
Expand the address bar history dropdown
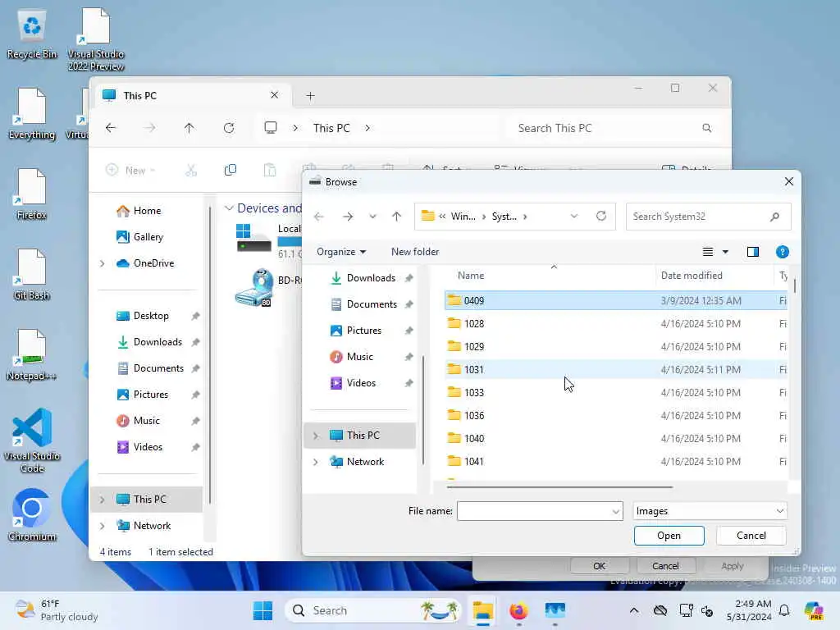tap(574, 217)
